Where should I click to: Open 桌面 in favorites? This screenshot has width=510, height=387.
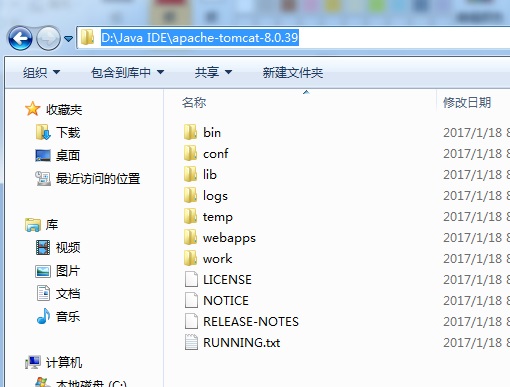(x=68, y=155)
